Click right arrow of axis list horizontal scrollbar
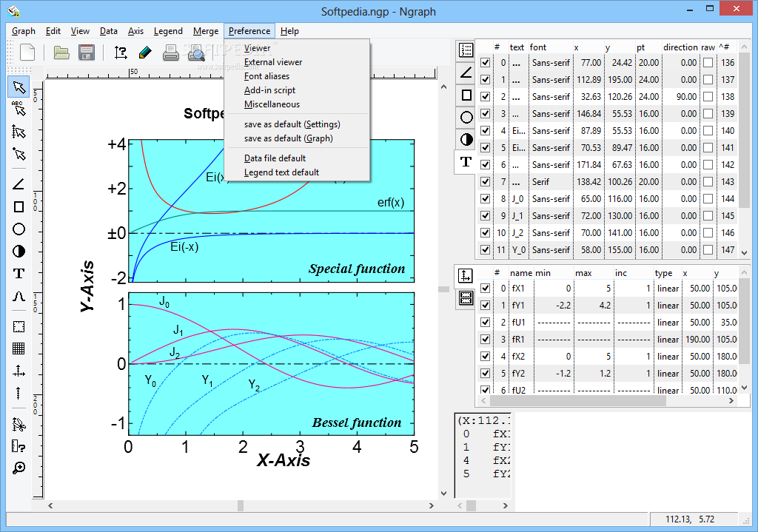 731,400
